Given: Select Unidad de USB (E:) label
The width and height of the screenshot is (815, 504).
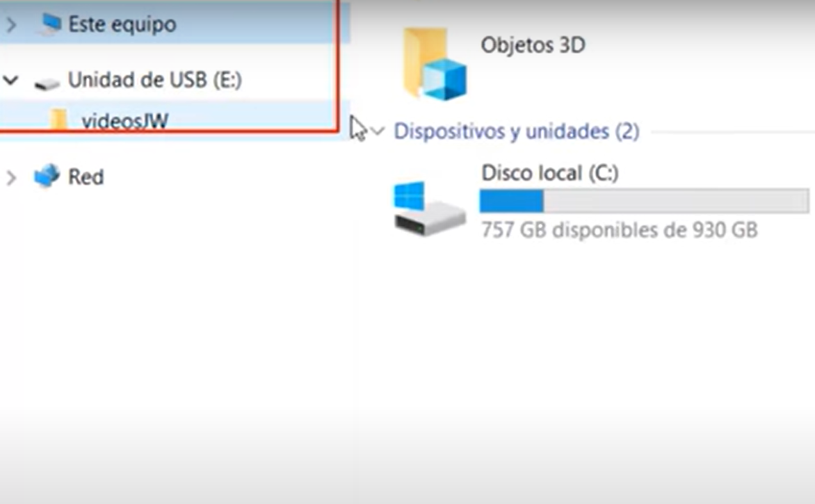Looking at the screenshot, I should click(155, 80).
